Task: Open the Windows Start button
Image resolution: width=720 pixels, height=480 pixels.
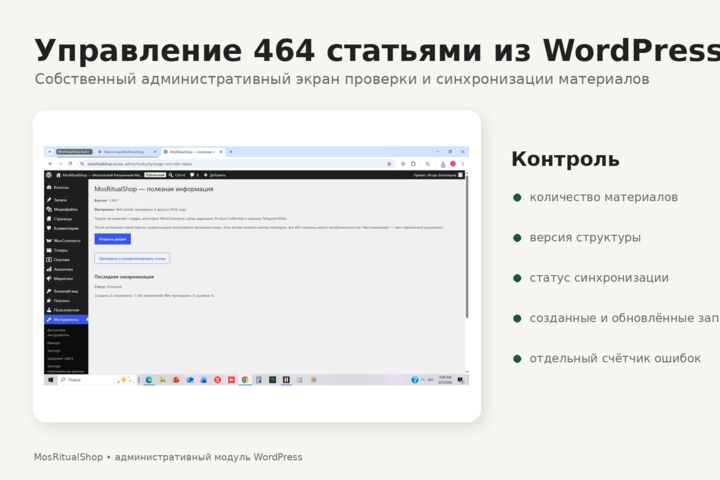Action: [x=51, y=380]
